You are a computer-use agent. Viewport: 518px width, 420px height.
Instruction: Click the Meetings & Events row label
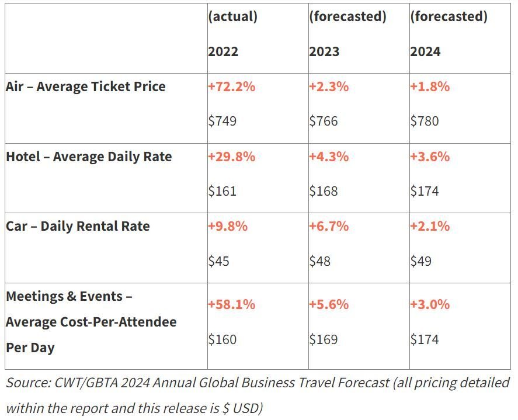click(x=91, y=322)
